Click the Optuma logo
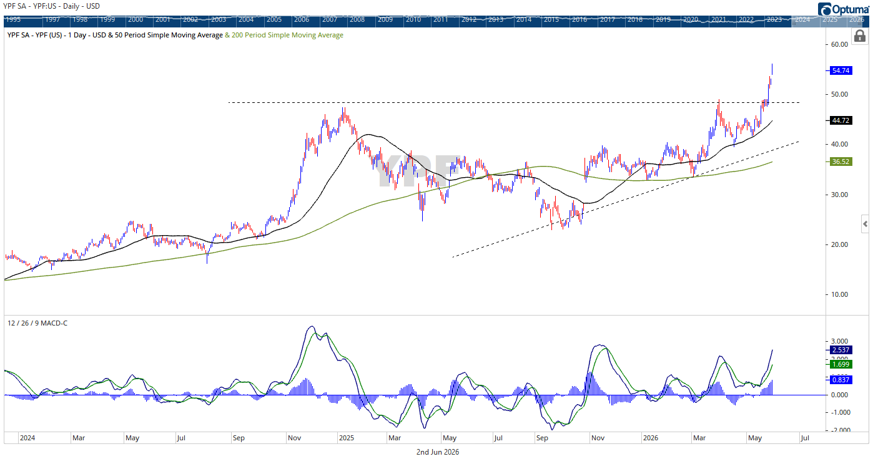The height and width of the screenshot is (464, 873). [843, 9]
